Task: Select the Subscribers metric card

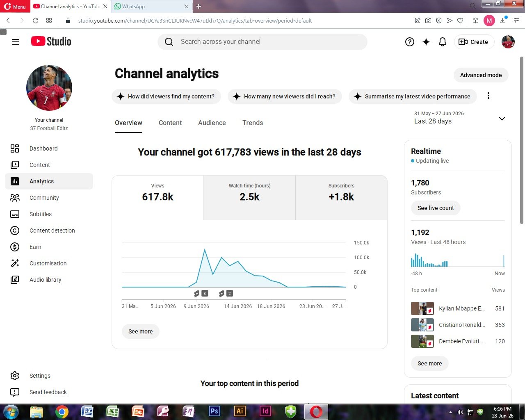Action: point(341,198)
